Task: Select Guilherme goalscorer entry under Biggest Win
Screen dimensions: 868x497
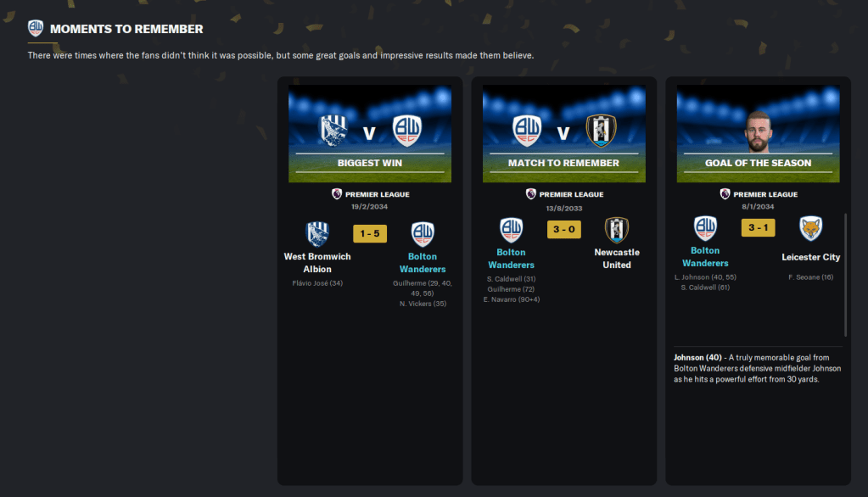Action: tap(423, 288)
